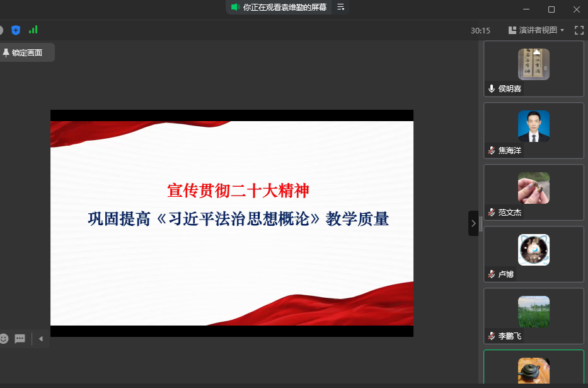Screen dimensions: 588x388
Task: Collapse the participant panel with the side chevron
Action: (x=473, y=223)
